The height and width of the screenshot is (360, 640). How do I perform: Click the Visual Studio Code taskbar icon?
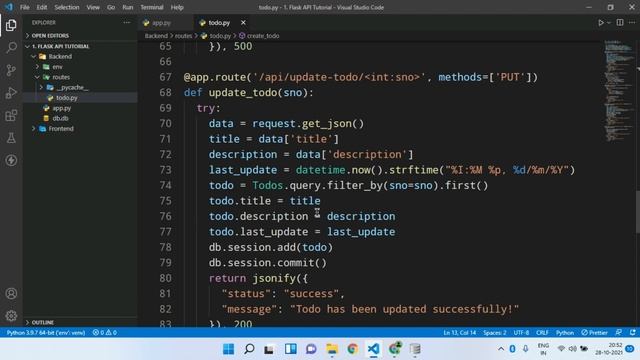coord(373,349)
